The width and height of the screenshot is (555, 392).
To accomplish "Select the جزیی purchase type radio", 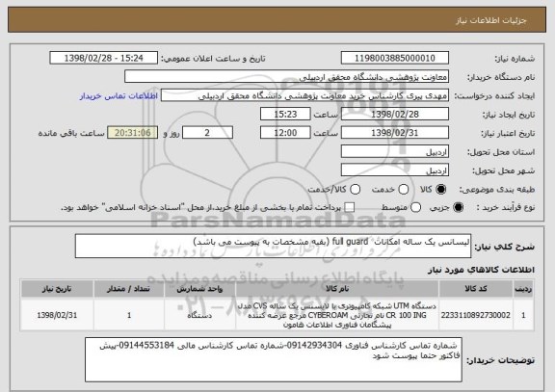I will [x=458, y=207].
